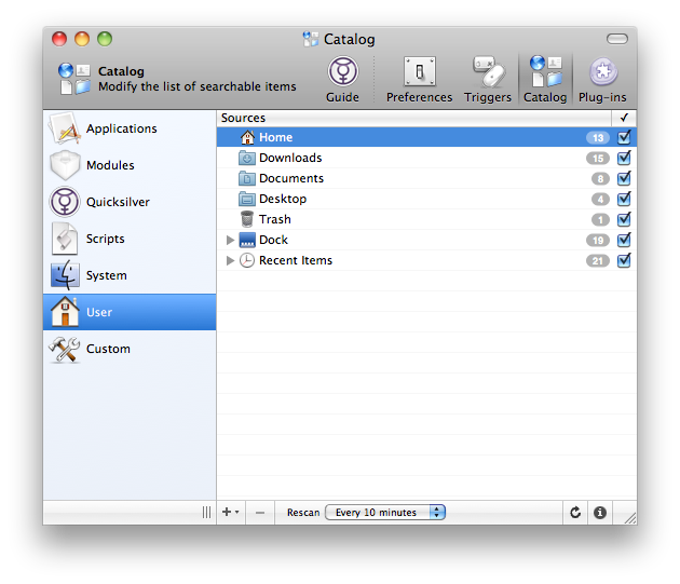
Task: Select Applications in the sidebar
Action: 129,128
